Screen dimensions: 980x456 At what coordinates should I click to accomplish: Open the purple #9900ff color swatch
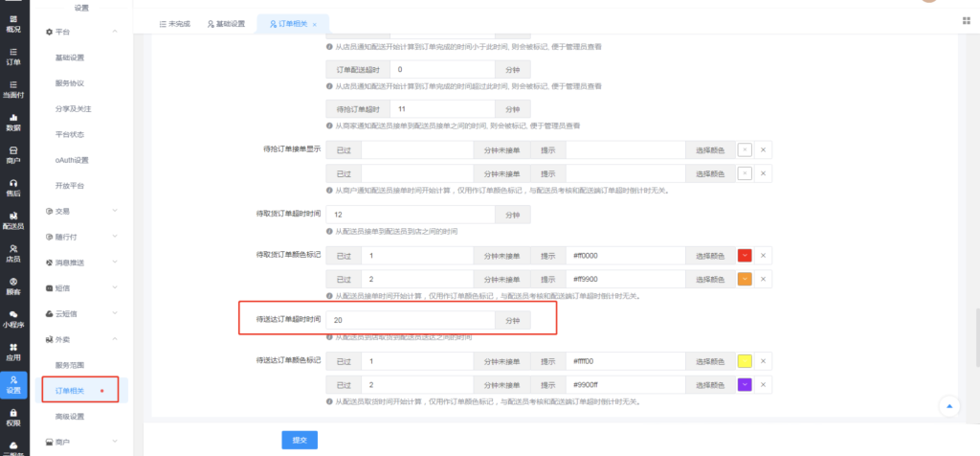pos(745,384)
